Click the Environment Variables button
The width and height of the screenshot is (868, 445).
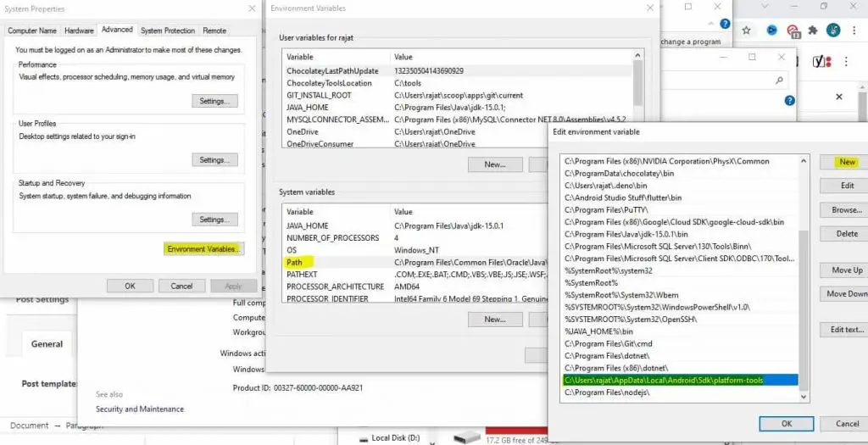click(203, 249)
